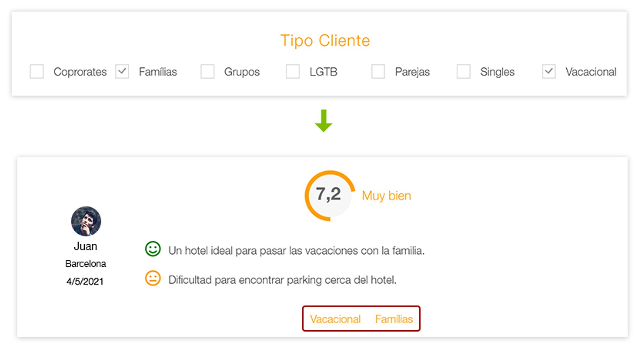Click the green down arrow icon

(324, 121)
